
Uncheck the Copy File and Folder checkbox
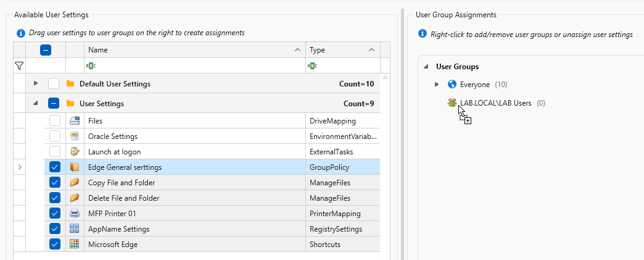[x=55, y=182]
